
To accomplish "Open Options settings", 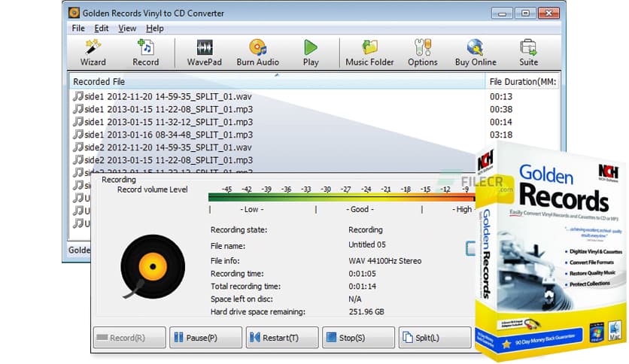I will pyautogui.click(x=422, y=53).
